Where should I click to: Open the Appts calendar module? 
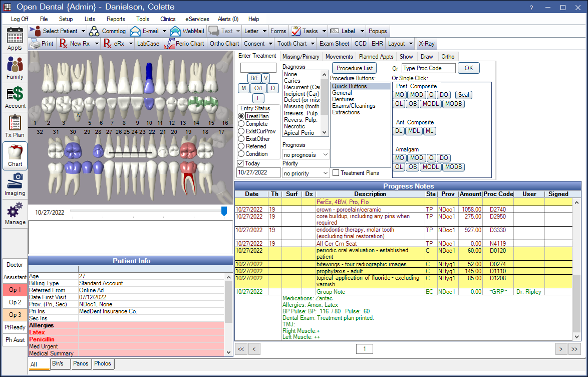15,39
